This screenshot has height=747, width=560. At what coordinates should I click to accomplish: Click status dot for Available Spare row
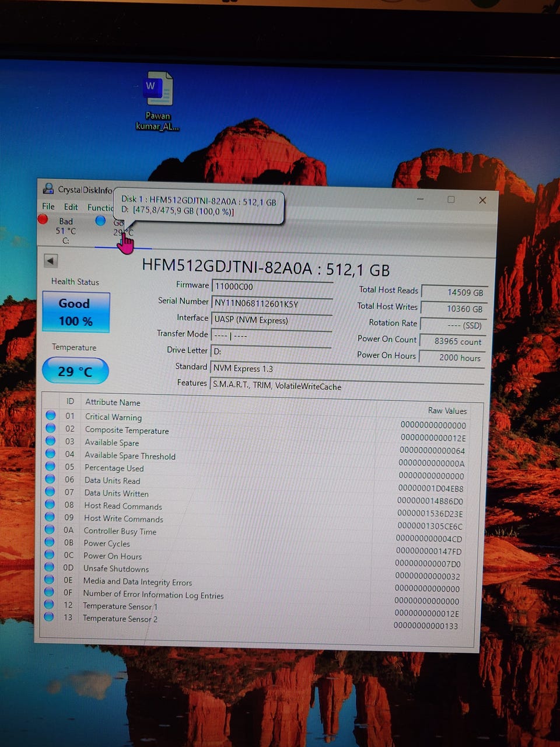pyautogui.click(x=51, y=441)
